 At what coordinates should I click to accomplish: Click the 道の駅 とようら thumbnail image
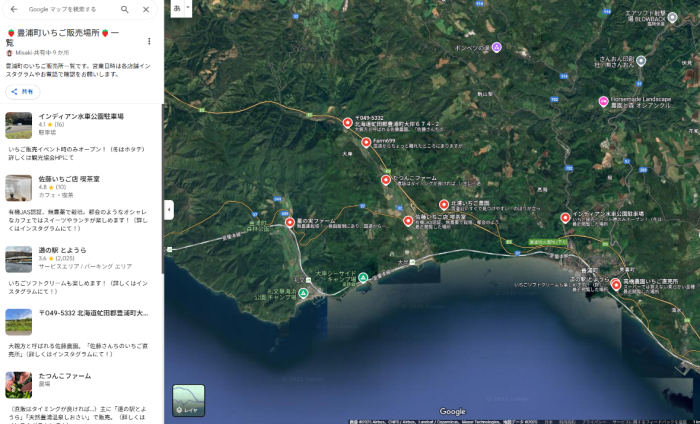[x=18, y=259]
